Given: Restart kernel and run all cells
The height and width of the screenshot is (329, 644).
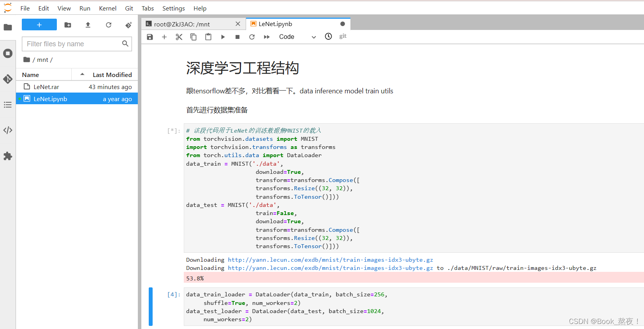Looking at the screenshot, I should tap(267, 37).
